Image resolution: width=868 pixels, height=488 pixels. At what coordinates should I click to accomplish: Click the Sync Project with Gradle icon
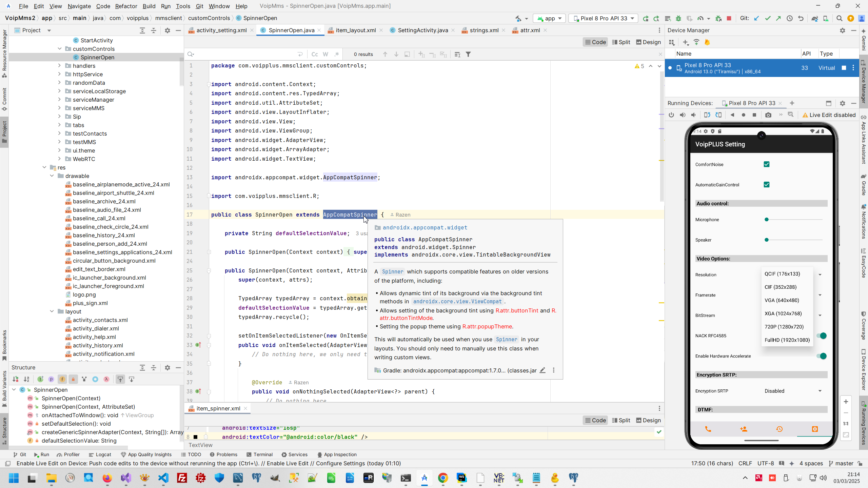[814, 18]
